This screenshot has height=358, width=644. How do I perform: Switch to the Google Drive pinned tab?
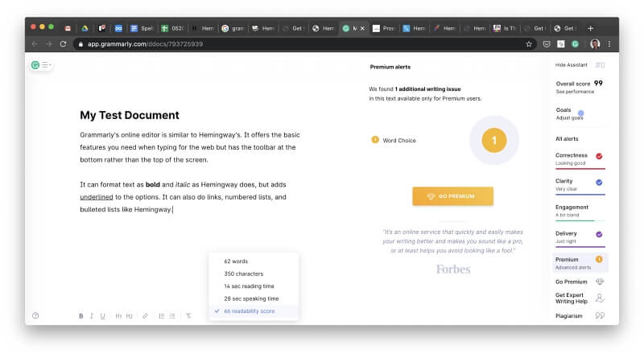click(x=85, y=28)
